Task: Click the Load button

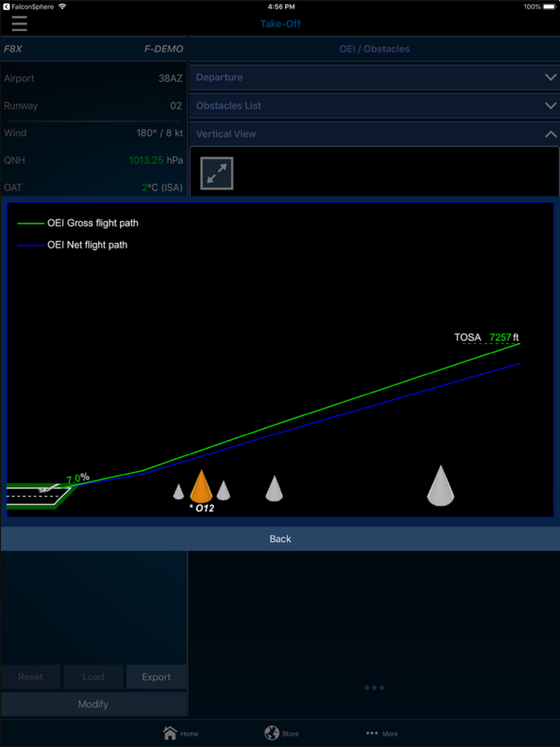Action: pos(93,677)
